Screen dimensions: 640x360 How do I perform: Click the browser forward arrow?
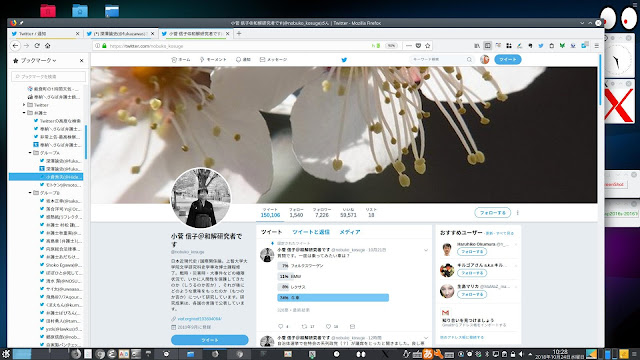point(27,46)
